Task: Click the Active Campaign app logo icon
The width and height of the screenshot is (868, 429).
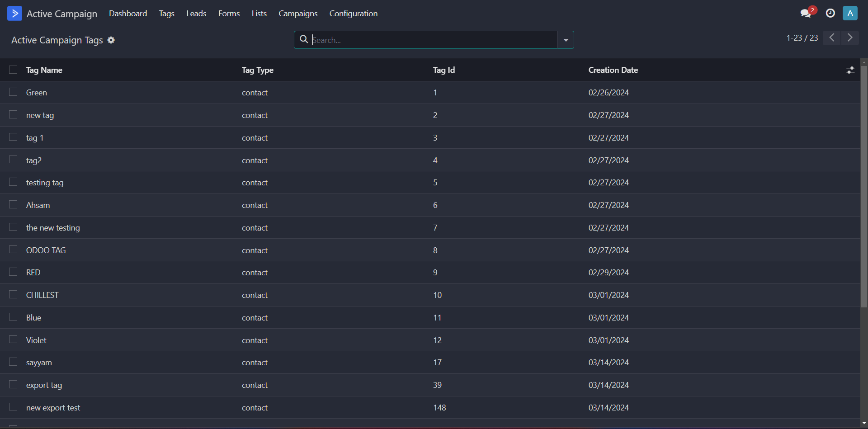Action: tap(14, 14)
